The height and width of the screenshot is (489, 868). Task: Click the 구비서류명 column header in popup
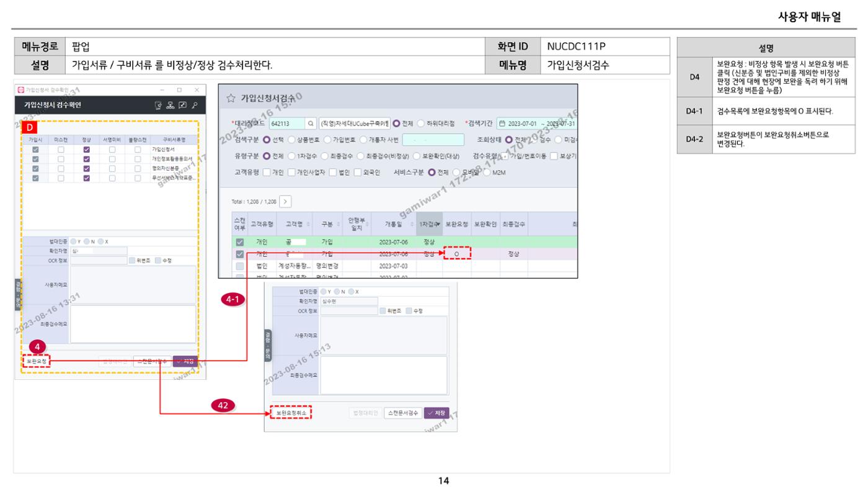pos(174,140)
